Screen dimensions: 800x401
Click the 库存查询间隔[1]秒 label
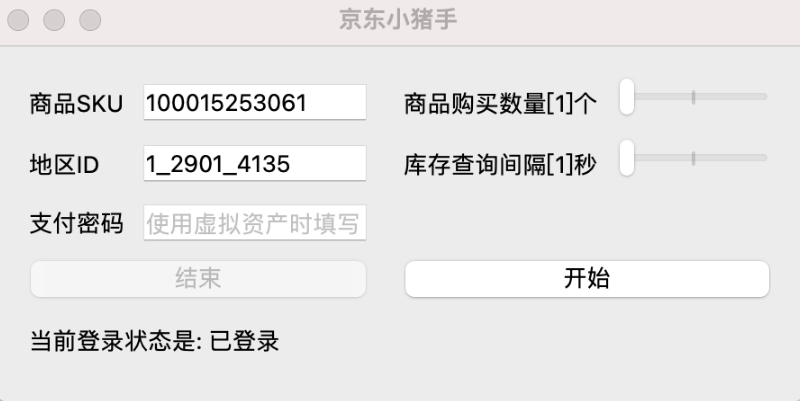coord(500,165)
